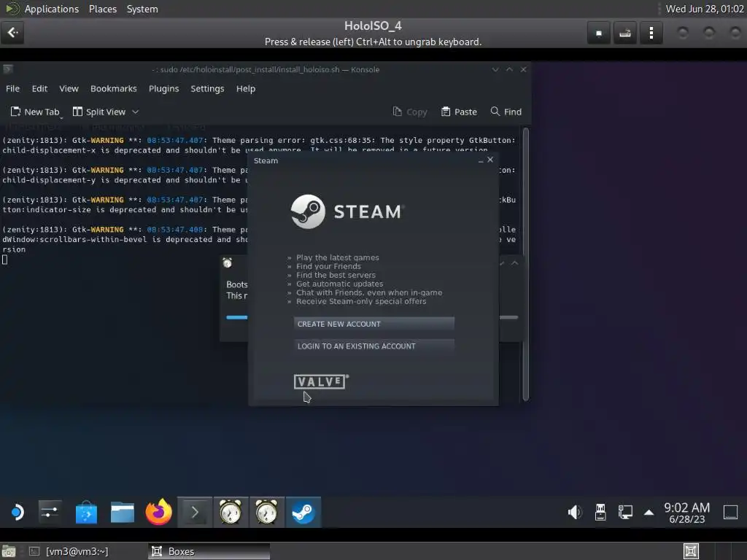
Task: Open the Konsole Bookmarks menu
Action: [x=113, y=88]
